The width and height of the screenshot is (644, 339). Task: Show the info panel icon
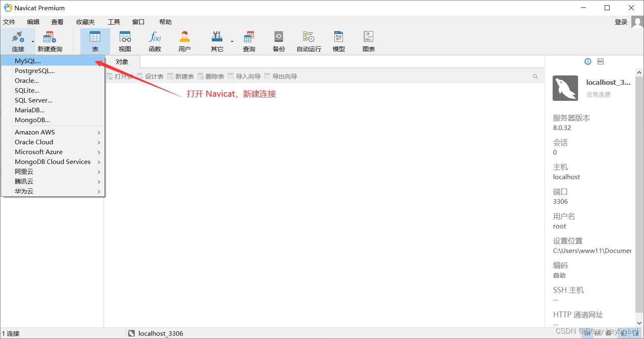point(588,61)
